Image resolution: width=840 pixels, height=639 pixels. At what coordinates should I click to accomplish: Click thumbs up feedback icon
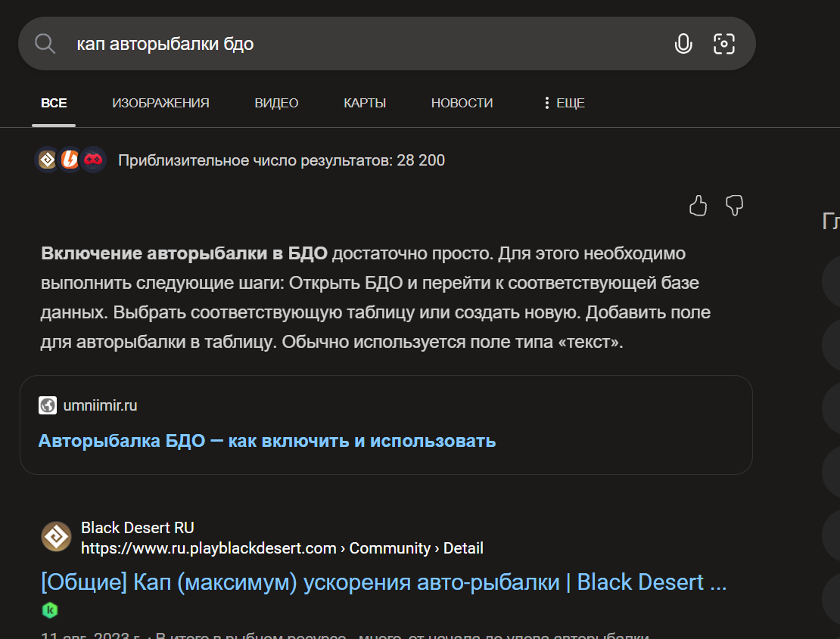[x=698, y=206]
